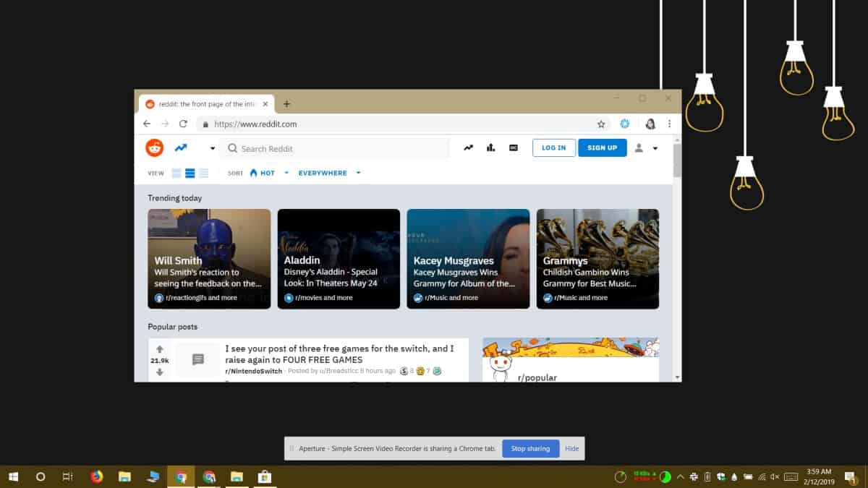Open the Windows Start menu
Image resolution: width=868 pixels, height=488 pixels.
(x=13, y=476)
